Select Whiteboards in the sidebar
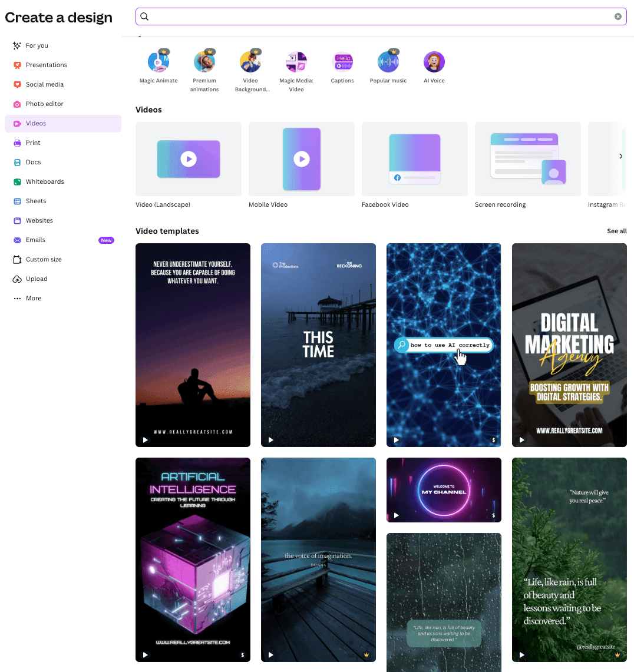634x672 pixels. coord(45,181)
